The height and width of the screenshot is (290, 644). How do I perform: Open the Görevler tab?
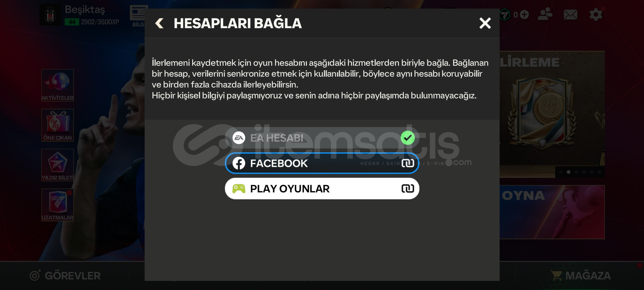(x=65, y=276)
